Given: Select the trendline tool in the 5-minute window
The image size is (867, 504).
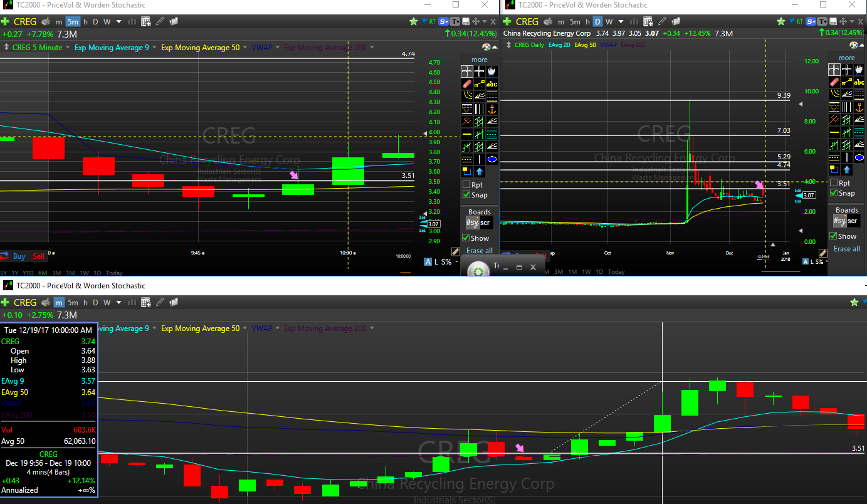Looking at the screenshot, I should 480,83.
